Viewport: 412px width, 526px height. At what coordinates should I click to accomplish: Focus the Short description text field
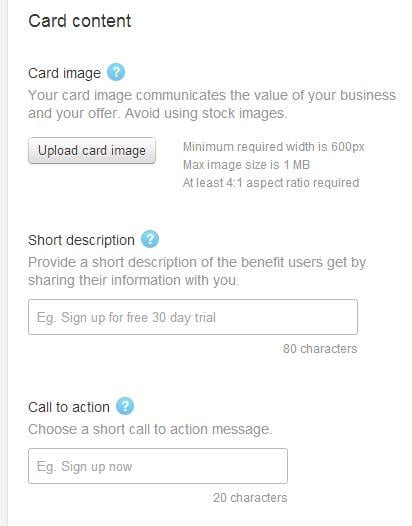pos(193,317)
